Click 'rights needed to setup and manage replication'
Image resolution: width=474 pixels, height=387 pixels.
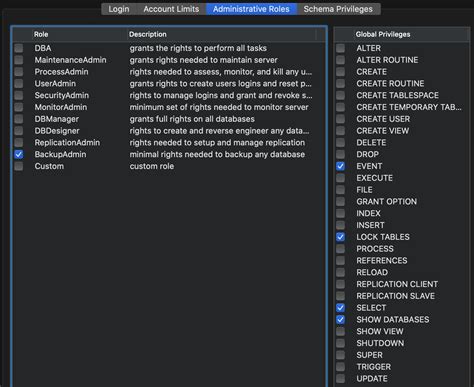point(217,143)
